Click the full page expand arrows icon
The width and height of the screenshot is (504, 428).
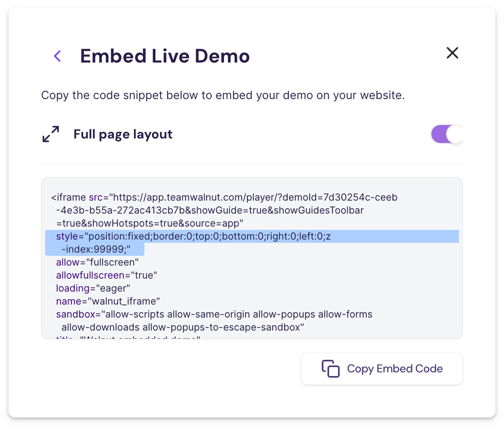(51, 134)
